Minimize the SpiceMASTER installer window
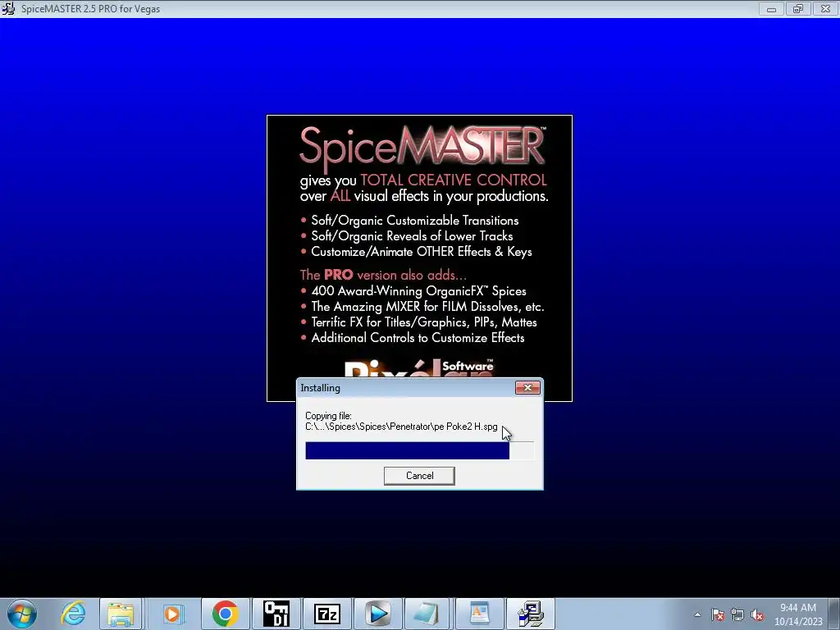The width and height of the screenshot is (840, 630). 771,8
